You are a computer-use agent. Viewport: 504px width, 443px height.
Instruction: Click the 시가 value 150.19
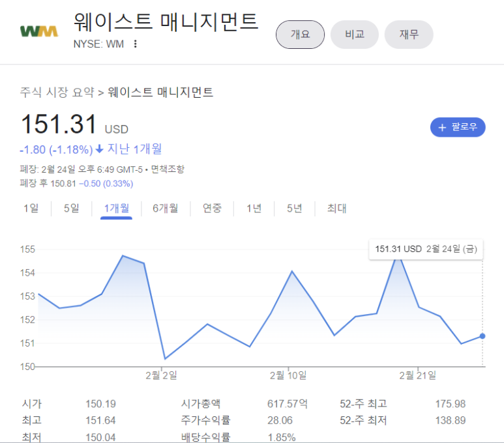click(x=100, y=404)
